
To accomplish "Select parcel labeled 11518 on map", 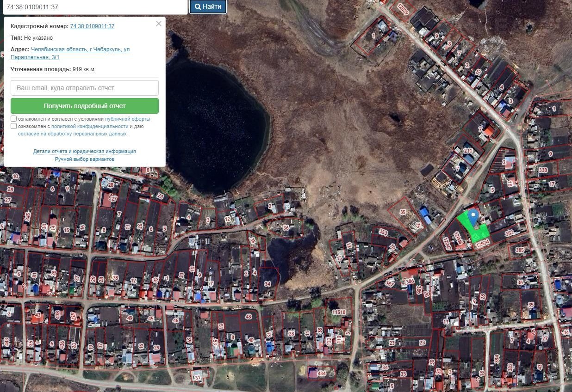I will [339, 312].
